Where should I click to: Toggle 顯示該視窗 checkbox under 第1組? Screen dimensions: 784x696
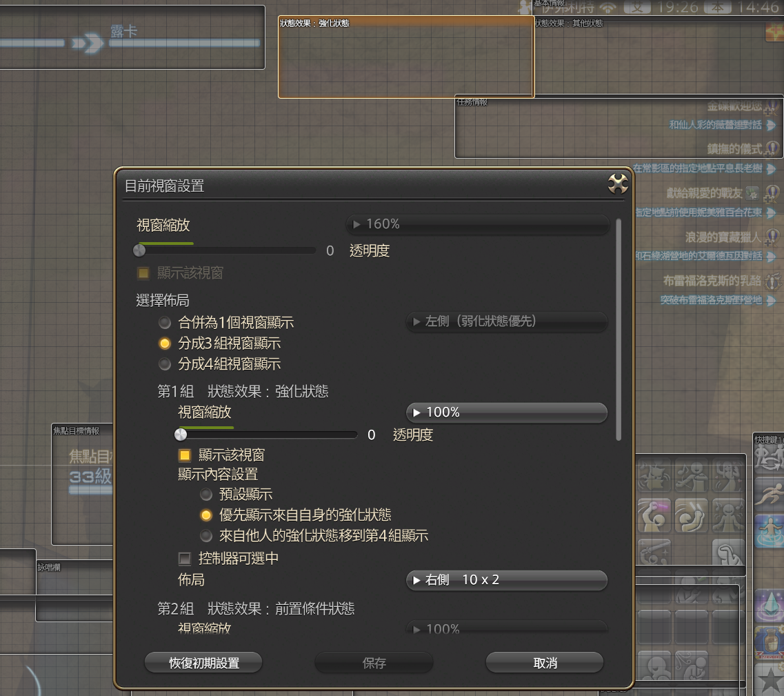185,455
